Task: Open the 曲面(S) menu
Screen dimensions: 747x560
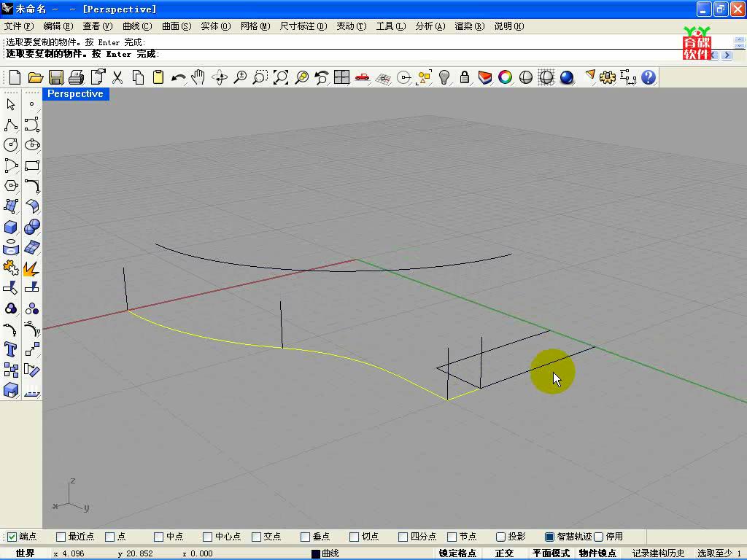Action: (x=177, y=26)
